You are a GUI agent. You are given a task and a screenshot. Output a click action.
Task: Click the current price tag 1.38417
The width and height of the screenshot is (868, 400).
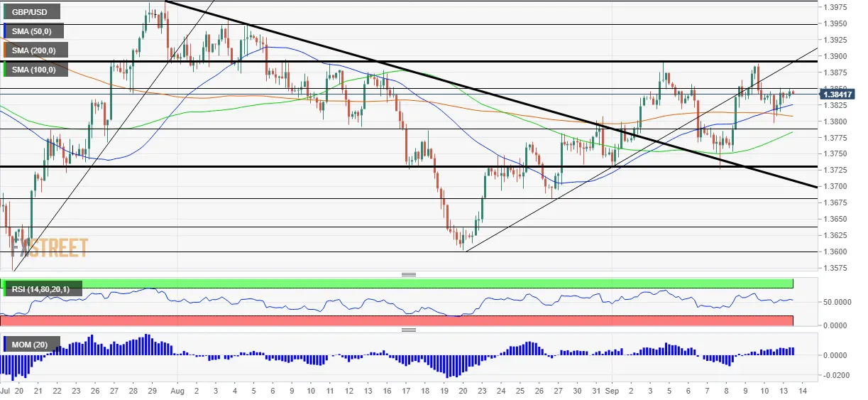[x=836, y=94]
